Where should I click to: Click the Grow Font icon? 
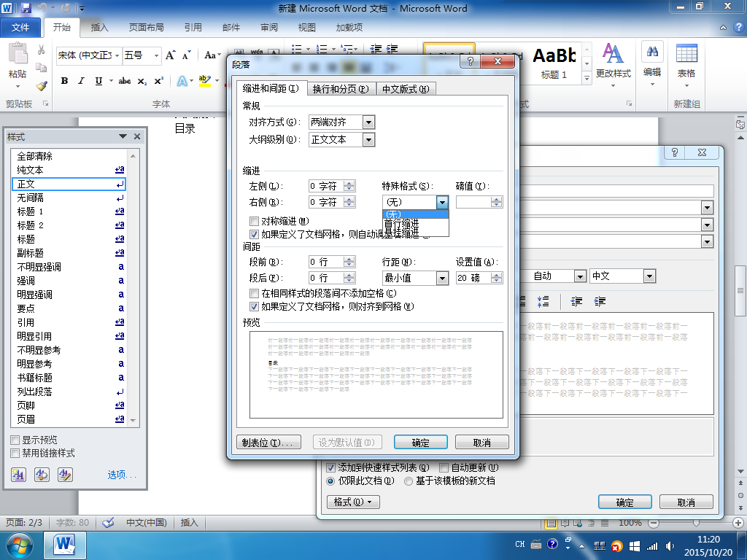[x=170, y=55]
